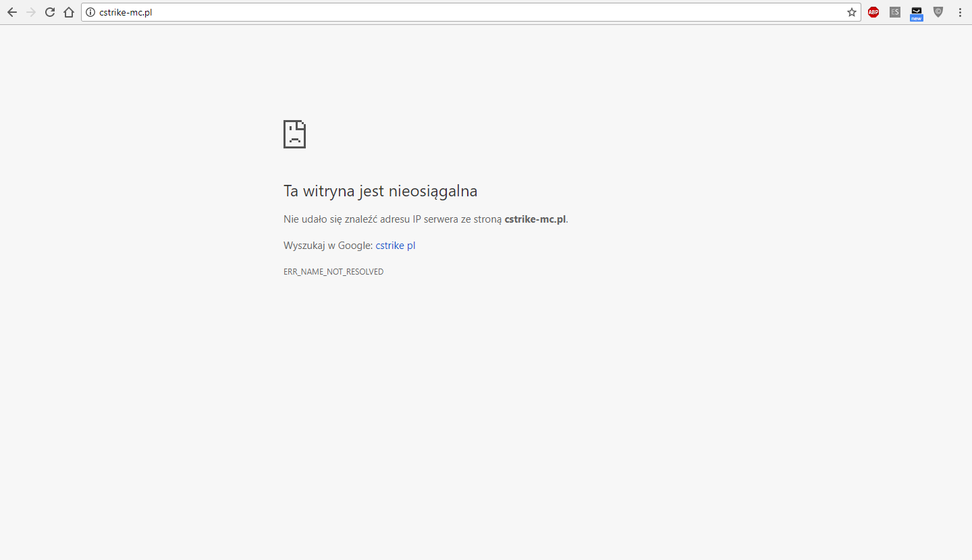
Task: Click the greyed-out forward navigation arrow
Action: [x=31, y=12]
